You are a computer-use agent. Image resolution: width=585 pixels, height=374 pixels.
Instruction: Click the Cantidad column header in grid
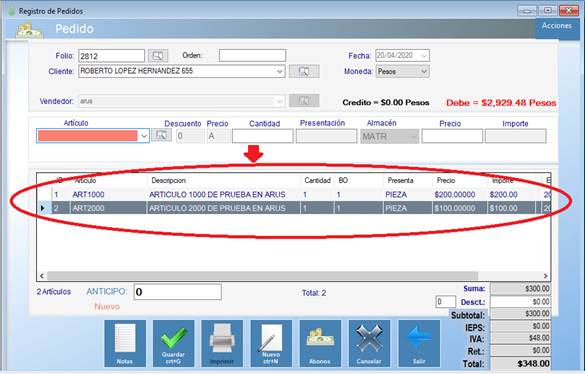click(x=317, y=181)
